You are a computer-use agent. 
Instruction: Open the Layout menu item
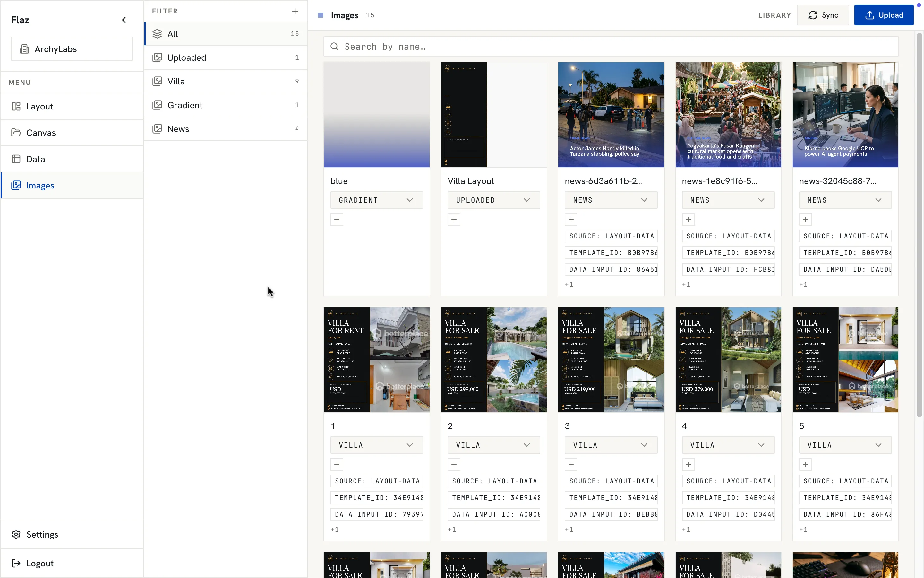point(72,106)
